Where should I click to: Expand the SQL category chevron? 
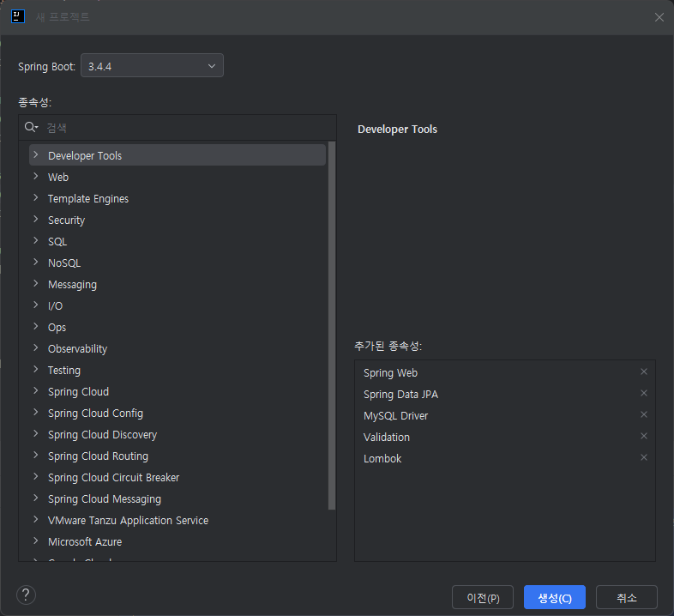pyautogui.click(x=36, y=241)
